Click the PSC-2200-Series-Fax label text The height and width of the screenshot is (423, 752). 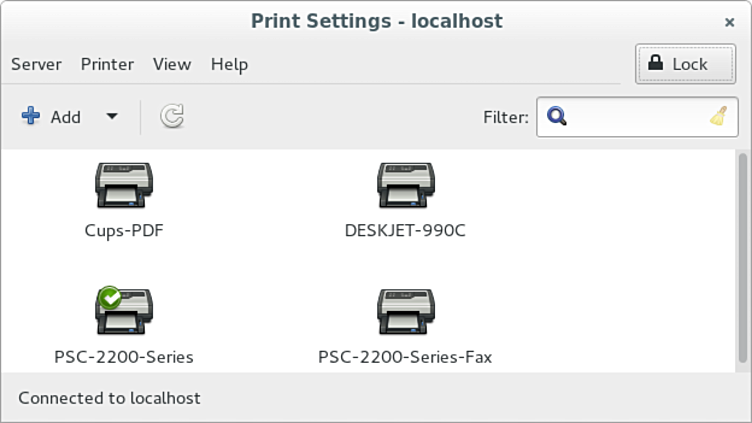coord(405,357)
